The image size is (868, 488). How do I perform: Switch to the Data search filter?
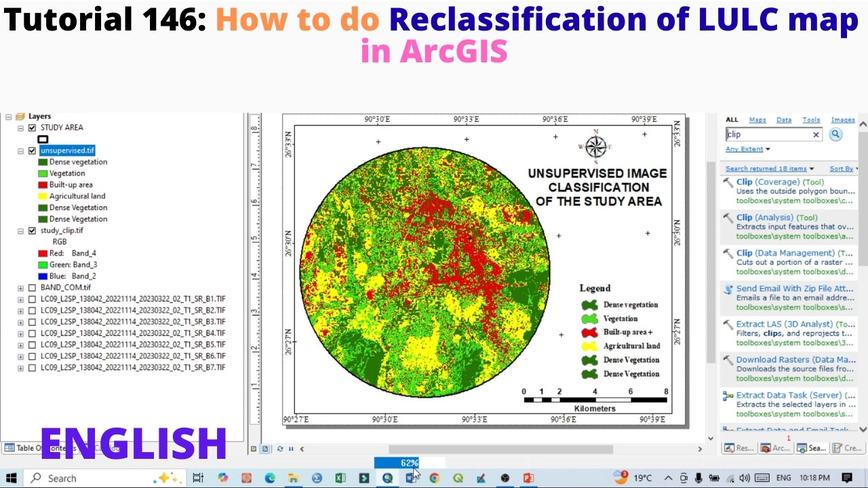pos(784,120)
